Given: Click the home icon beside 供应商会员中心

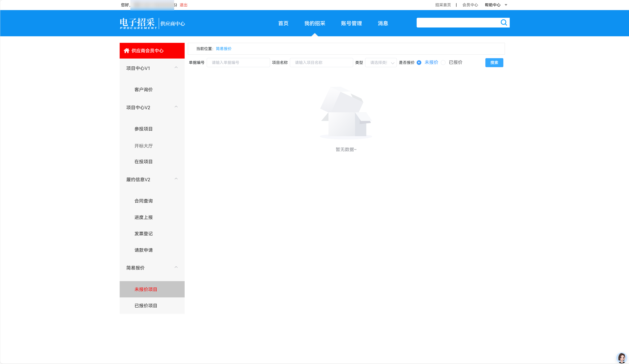Looking at the screenshot, I should (127, 51).
